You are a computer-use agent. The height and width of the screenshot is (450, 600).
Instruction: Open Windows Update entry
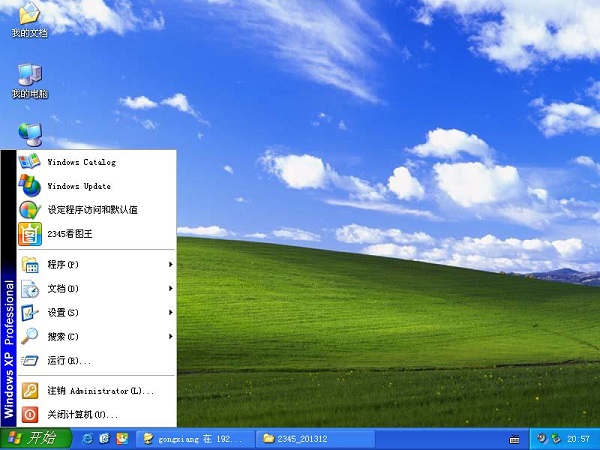pos(79,186)
